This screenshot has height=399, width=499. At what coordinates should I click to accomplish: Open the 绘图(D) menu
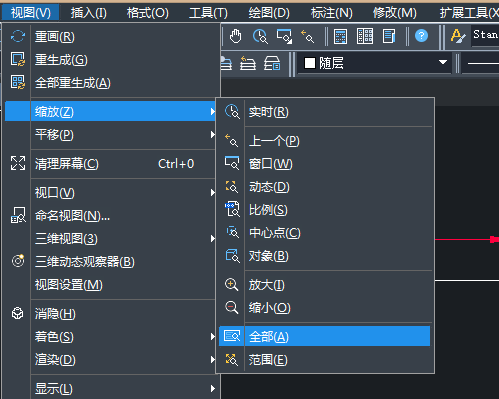coord(269,13)
